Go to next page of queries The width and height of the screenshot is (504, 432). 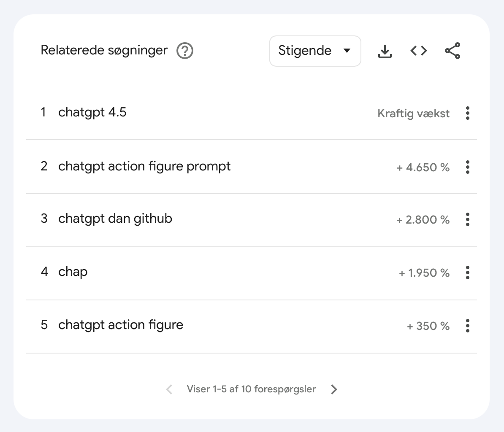334,389
